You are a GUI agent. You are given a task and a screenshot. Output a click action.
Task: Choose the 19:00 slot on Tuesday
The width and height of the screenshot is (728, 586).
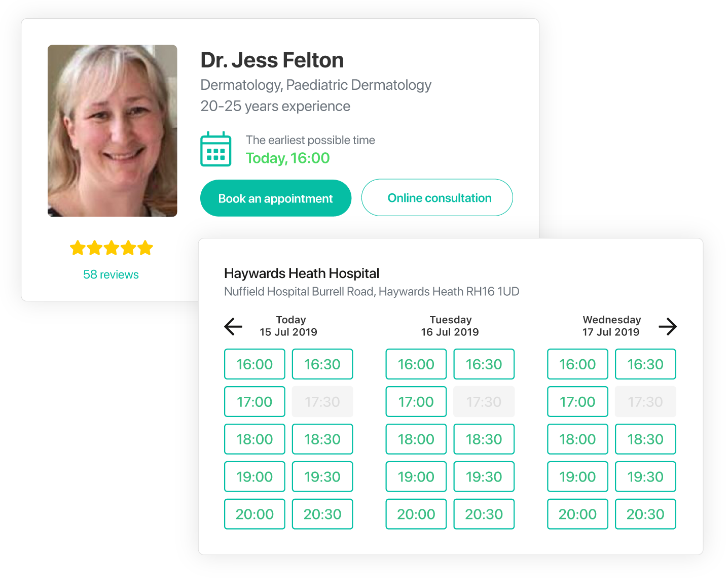[x=416, y=477]
